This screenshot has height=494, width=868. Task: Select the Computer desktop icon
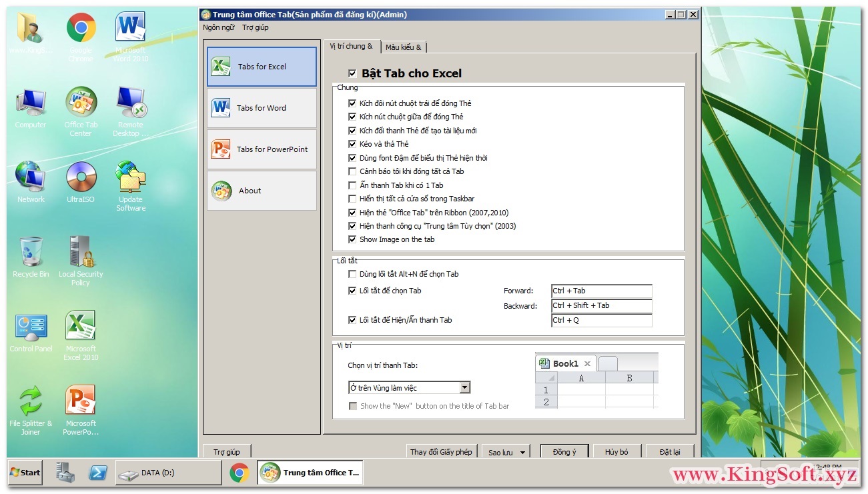pos(31,107)
